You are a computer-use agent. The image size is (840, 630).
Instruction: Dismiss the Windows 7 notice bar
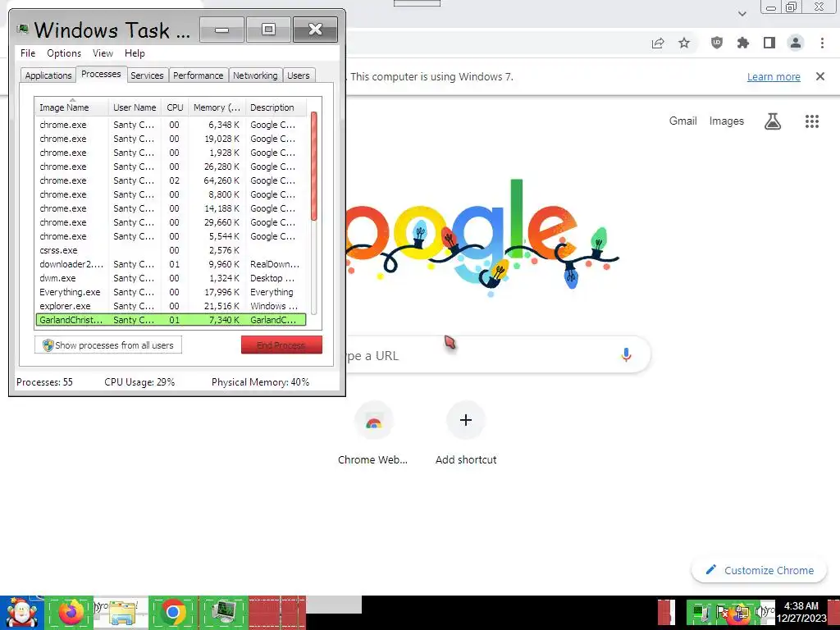point(820,76)
